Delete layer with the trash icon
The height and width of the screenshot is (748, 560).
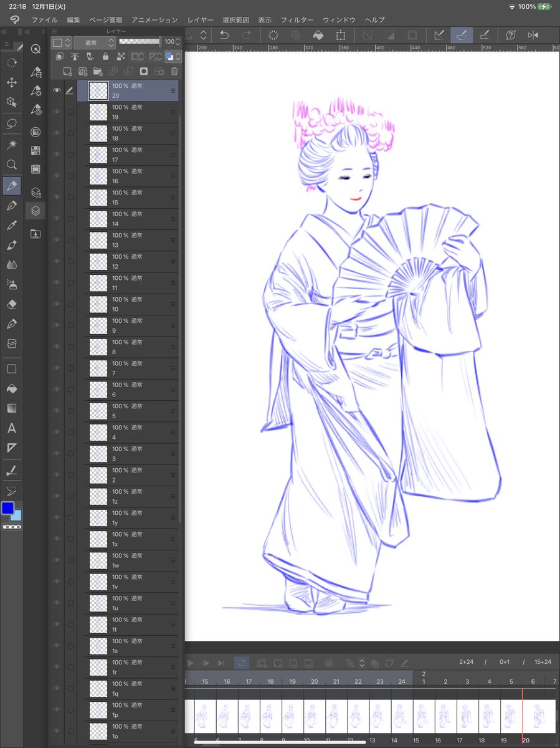click(x=174, y=71)
